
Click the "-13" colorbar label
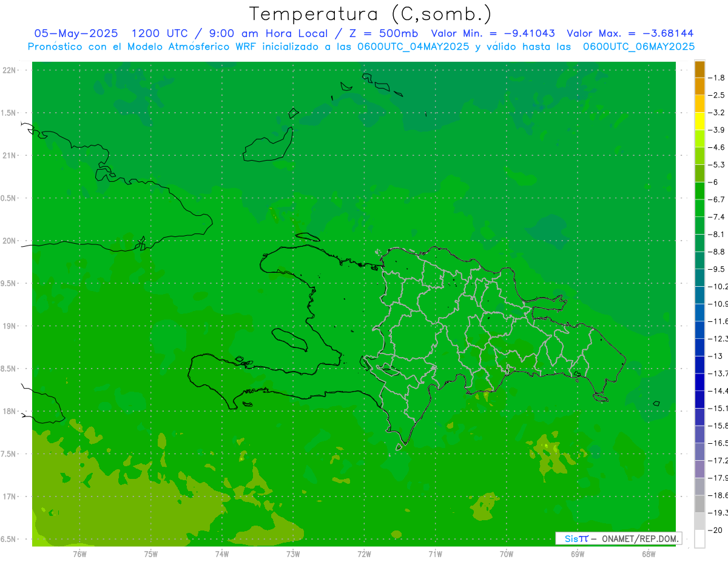(x=715, y=356)
